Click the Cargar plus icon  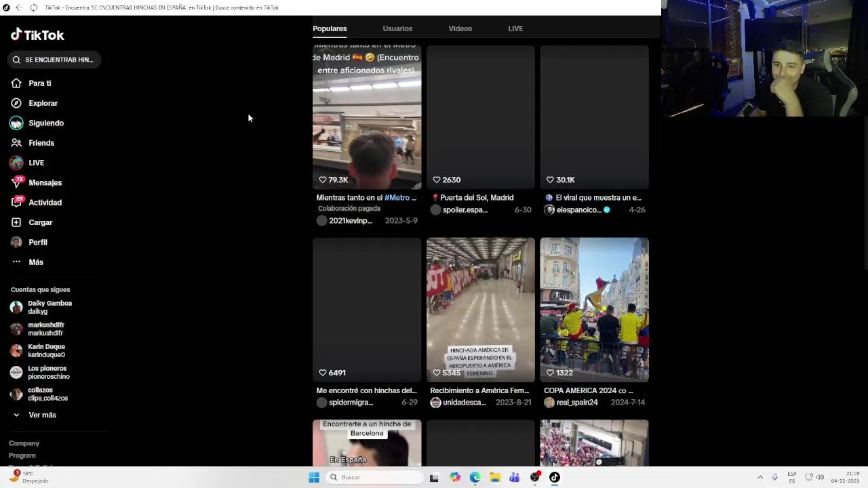[16, 222]
